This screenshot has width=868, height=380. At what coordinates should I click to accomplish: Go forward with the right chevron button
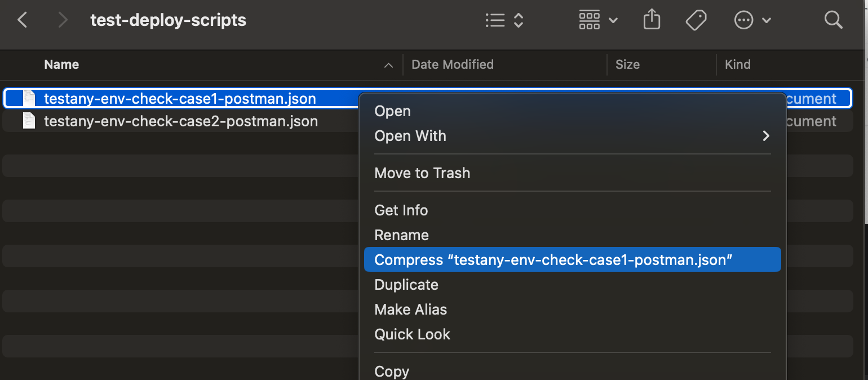(x=63, y=20)
